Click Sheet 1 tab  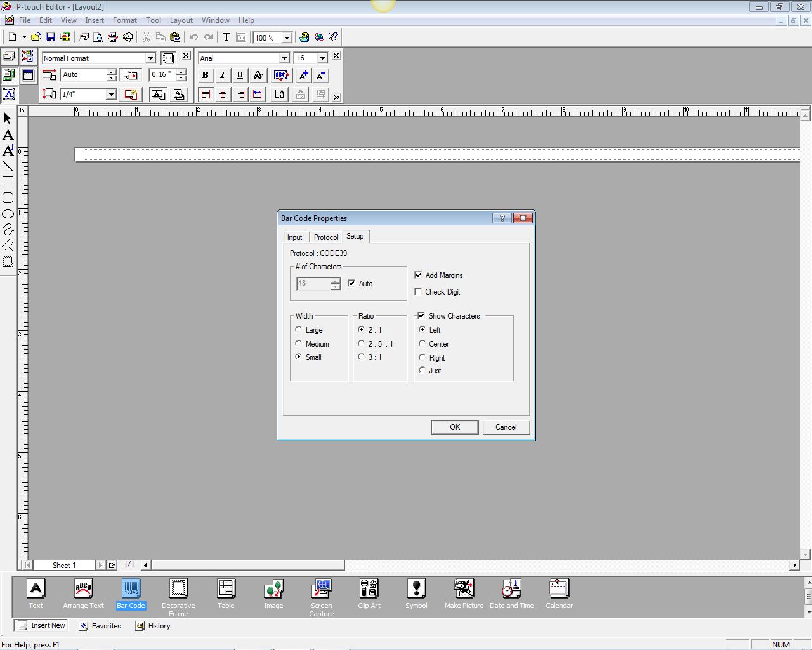tap(64, 565)
